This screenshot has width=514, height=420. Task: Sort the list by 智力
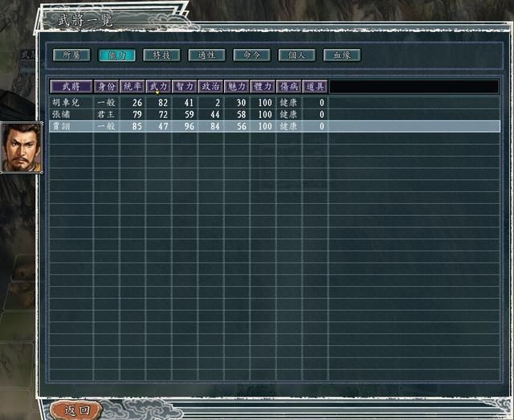(185, 86)
